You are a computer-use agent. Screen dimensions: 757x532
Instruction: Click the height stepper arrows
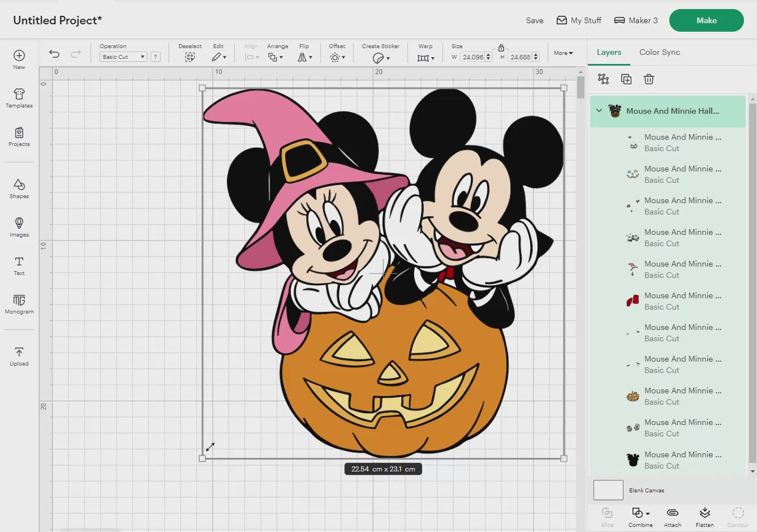(x=536, y=57)
